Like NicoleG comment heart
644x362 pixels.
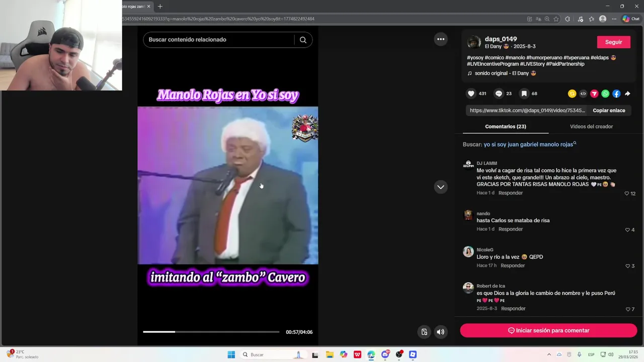point(627,266)
